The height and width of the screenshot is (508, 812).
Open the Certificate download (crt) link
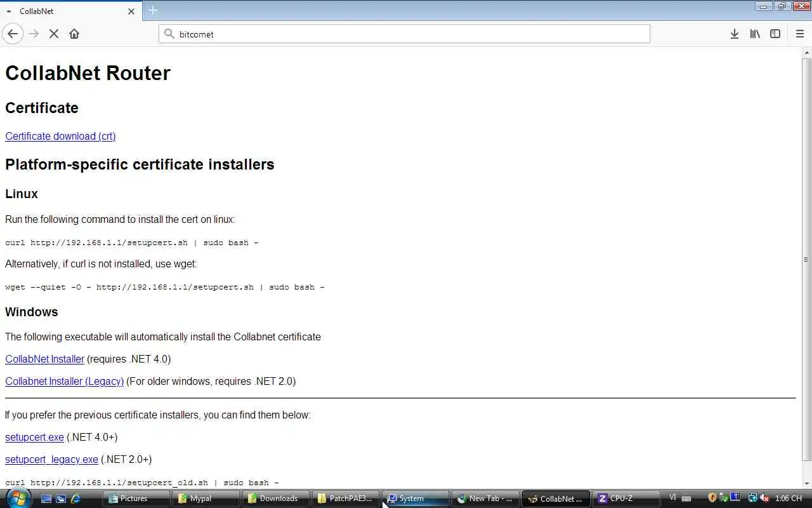(60, 136)
